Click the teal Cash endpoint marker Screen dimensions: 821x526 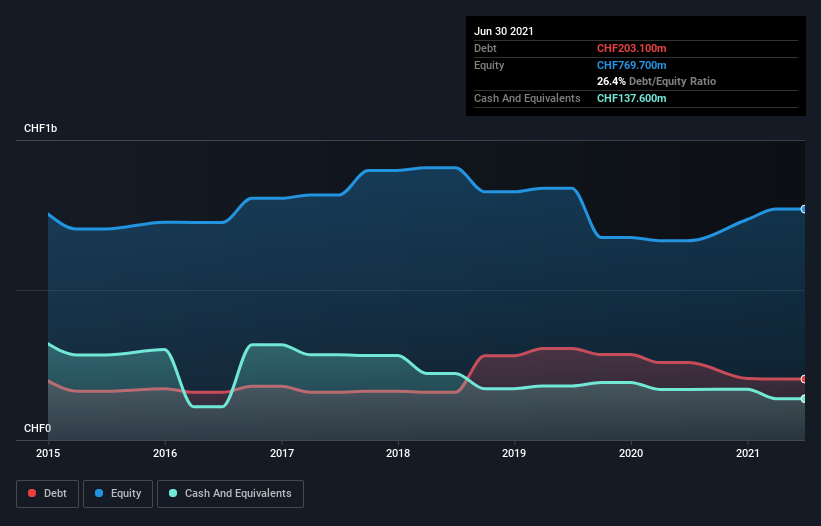click(804, 399)
